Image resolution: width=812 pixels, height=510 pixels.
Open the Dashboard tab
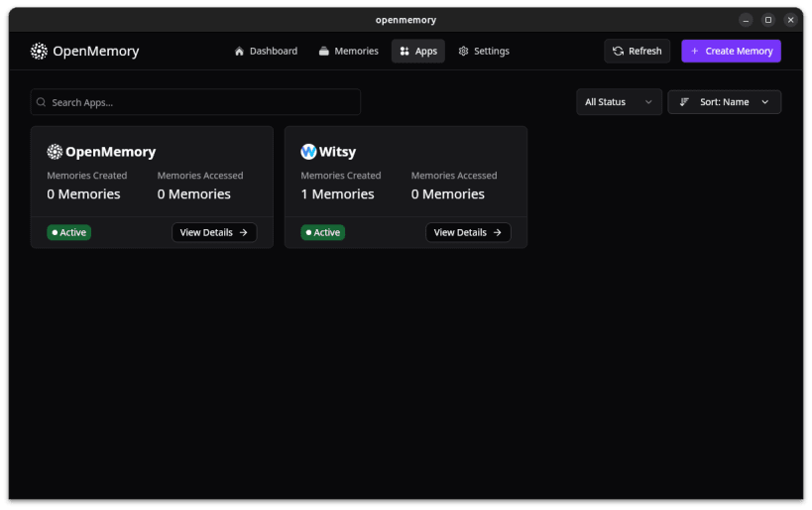click(266, 51)
